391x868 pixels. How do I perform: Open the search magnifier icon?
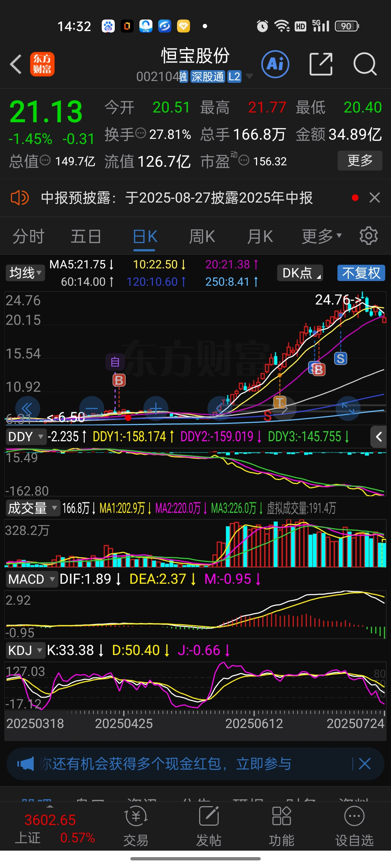point(365,64)
